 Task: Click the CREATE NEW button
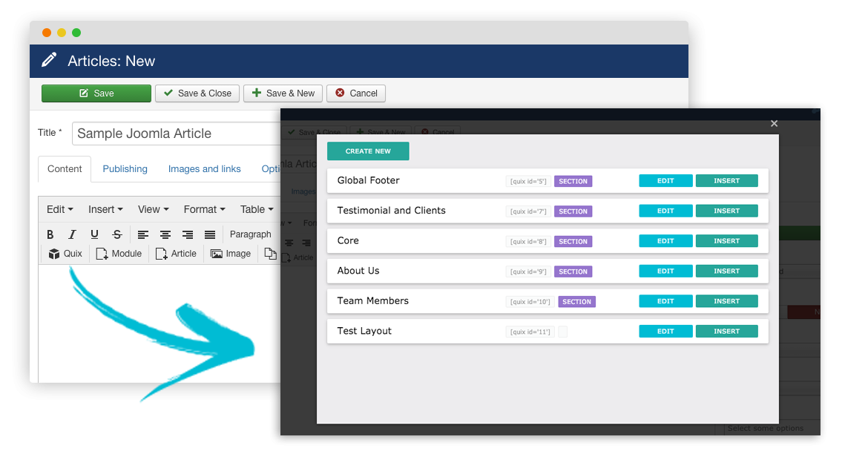click(x=368, y=150)
